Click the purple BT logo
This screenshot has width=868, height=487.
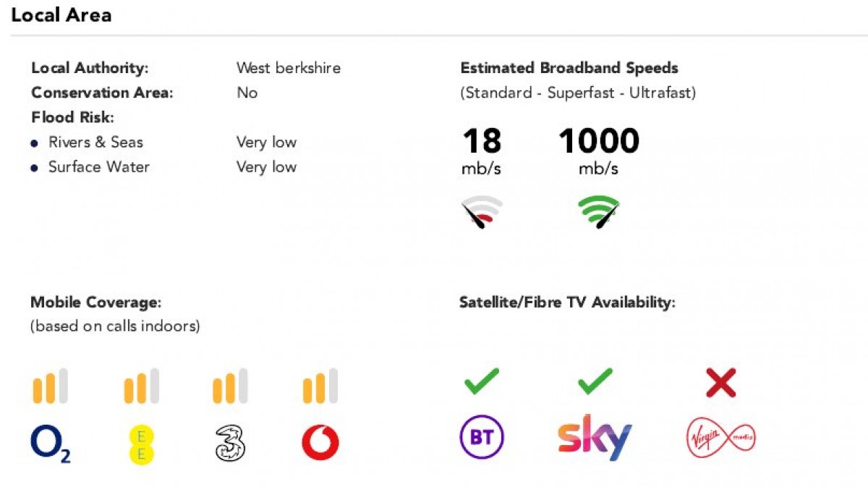tap(482, 437)
